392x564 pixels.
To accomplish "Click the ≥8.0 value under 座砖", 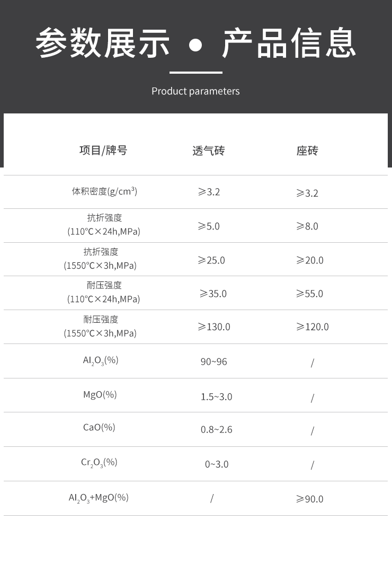I will coord(307,226).
